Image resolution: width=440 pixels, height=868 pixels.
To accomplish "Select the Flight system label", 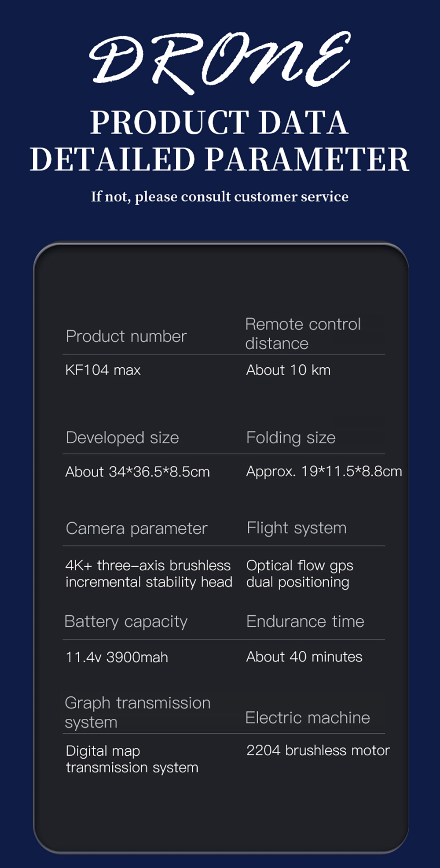I will (297, 528).
